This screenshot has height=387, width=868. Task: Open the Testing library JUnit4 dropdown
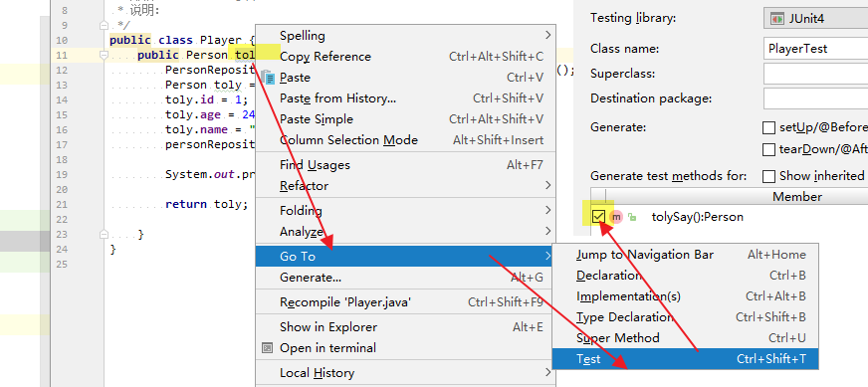pos(815,18)
